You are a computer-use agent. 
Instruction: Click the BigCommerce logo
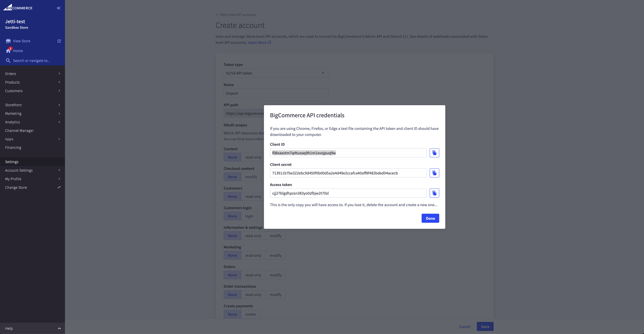pos(18,8)
